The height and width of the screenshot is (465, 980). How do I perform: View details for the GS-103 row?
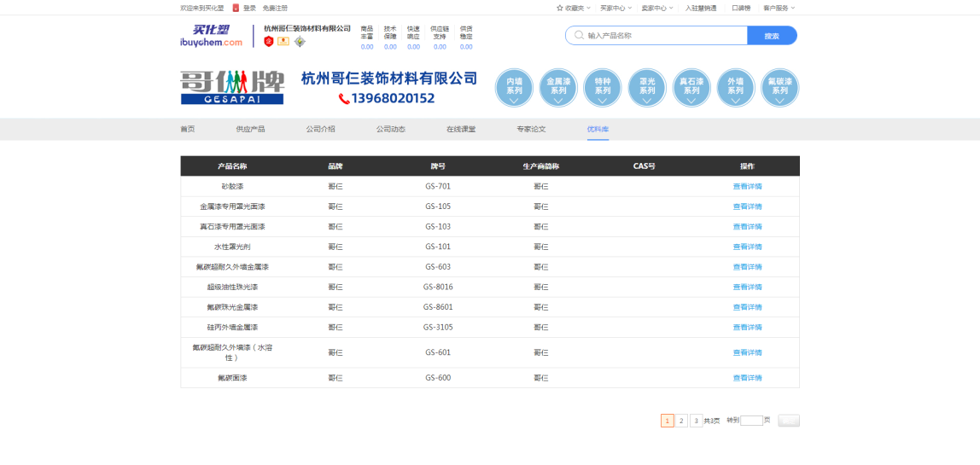click(748, 226)
